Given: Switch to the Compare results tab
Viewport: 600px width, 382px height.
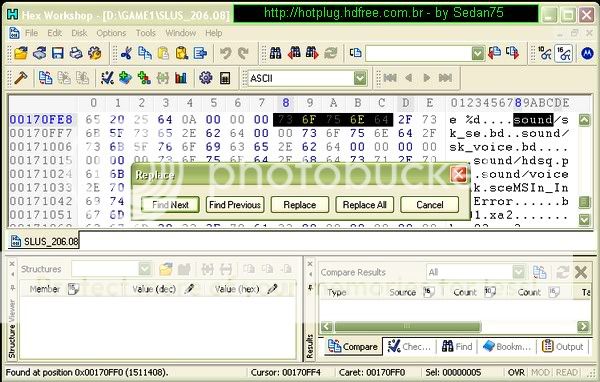Looking at the screenshot, I should (353, 346).
